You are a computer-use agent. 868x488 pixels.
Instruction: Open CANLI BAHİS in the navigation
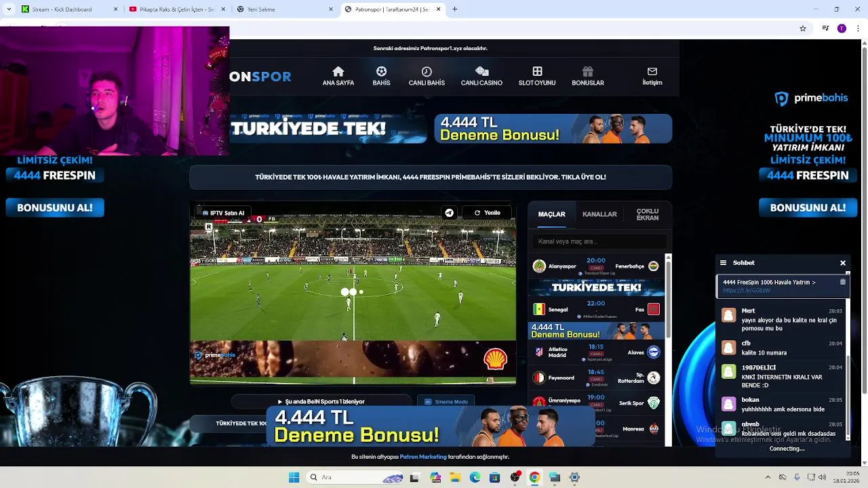point(427,76)
